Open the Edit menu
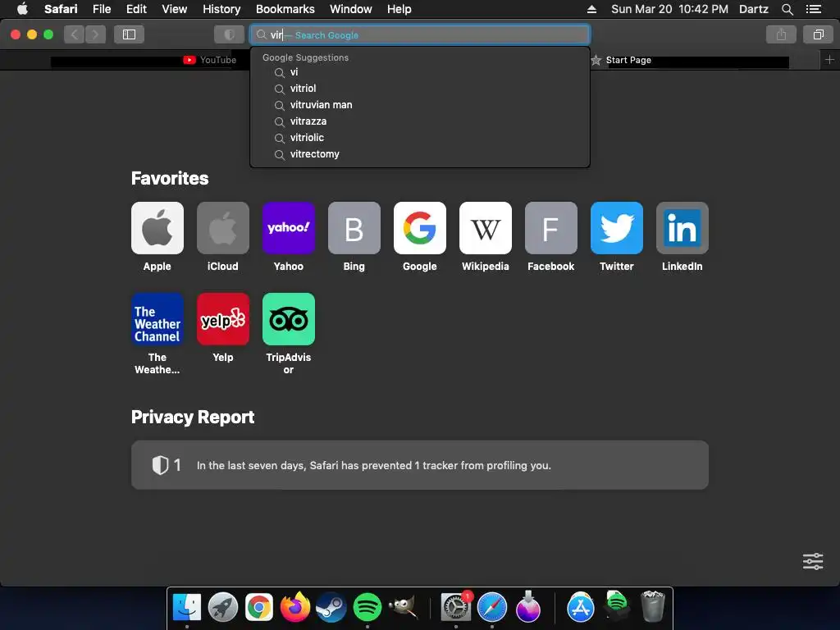 [x=136, y=9]
